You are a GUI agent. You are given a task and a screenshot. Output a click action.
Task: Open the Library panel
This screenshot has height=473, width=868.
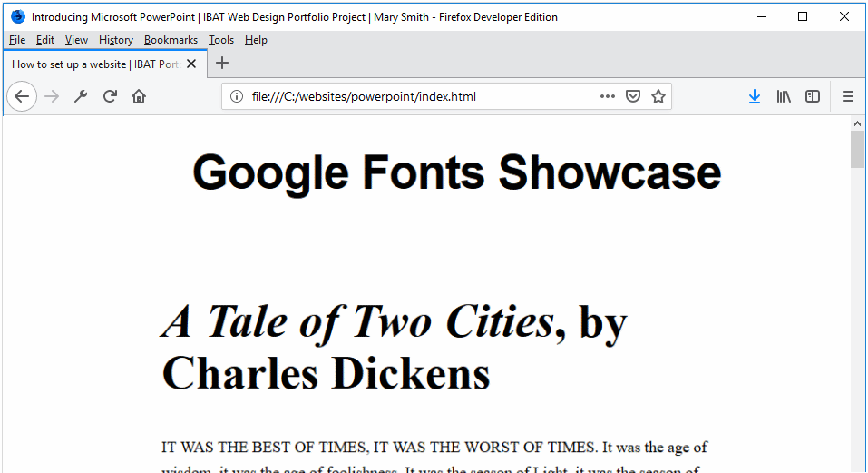784,96
